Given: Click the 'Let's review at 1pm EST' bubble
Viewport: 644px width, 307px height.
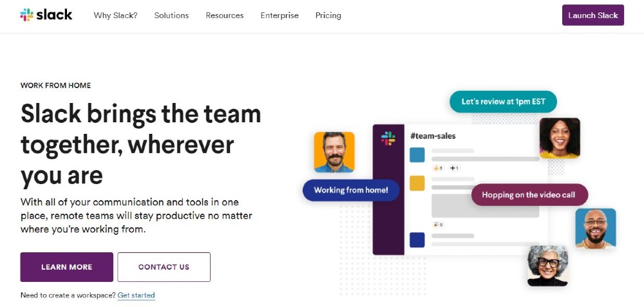Looking at the screenshot, I should [503, 102].
